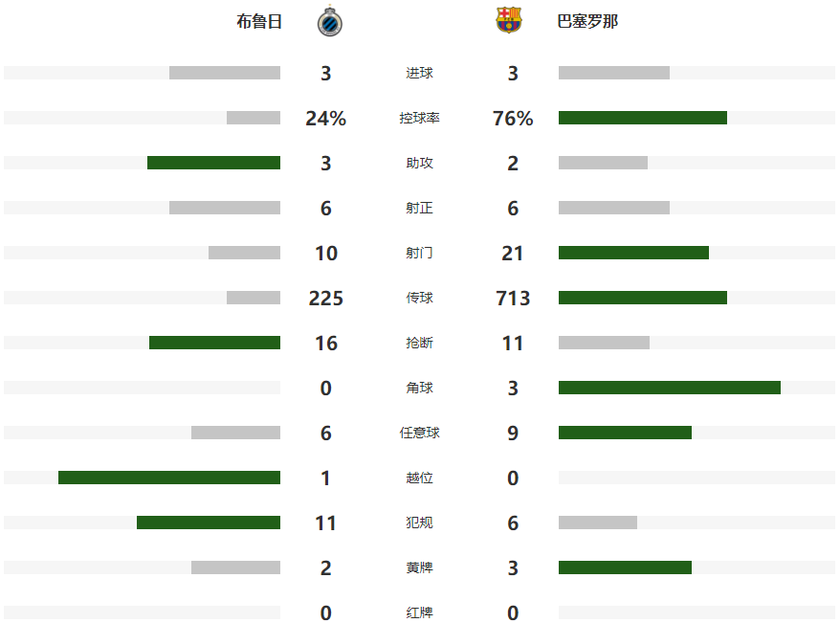This screenshot has height=623, width=840.
Task: Click Brugge's green 越位 offside bar
Action: (169, 478)
